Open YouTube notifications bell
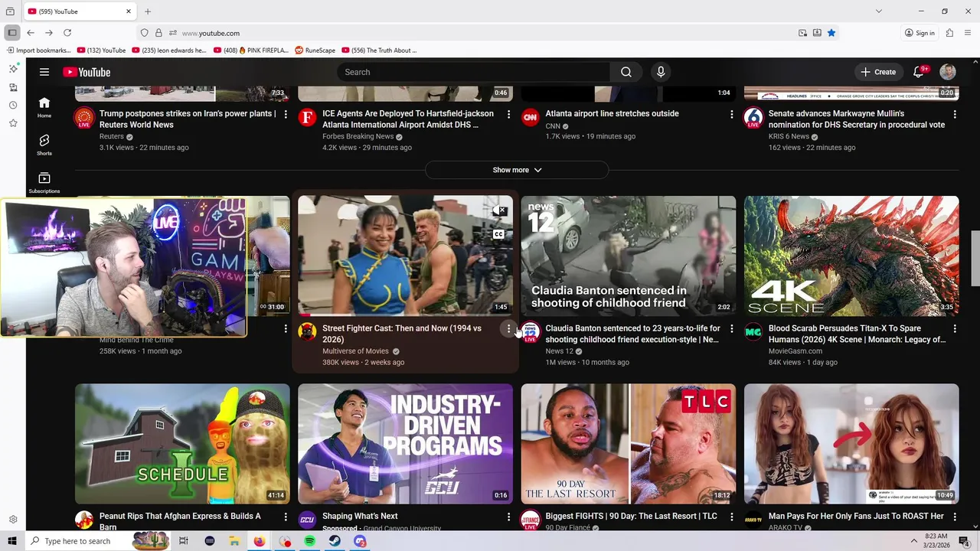This screenshot has width=980, height=551. [x=919, y=72]
